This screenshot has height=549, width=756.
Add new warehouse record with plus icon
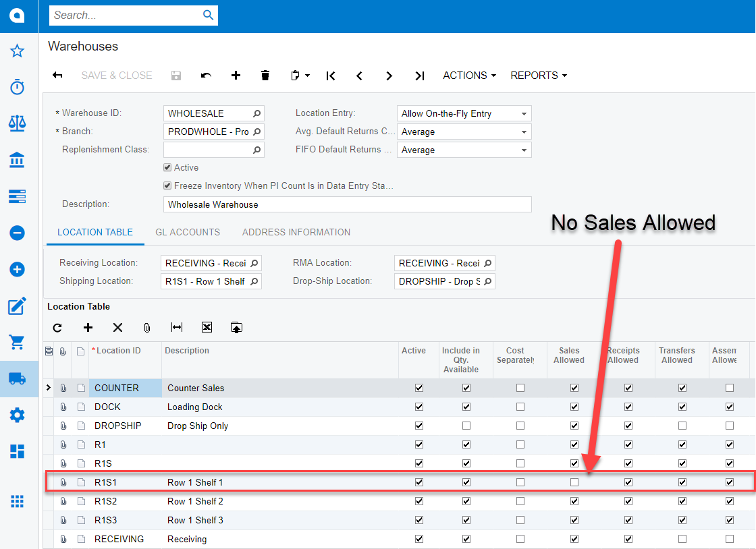click(236, 76)
